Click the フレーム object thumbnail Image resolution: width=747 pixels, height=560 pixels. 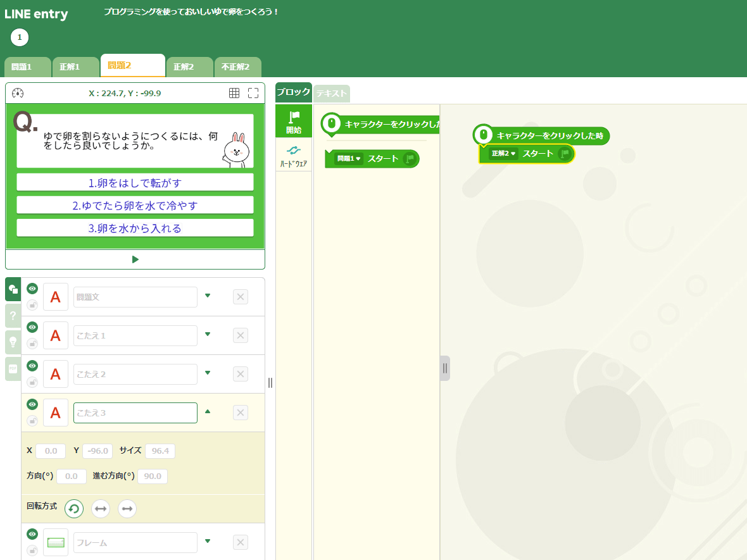56,542
